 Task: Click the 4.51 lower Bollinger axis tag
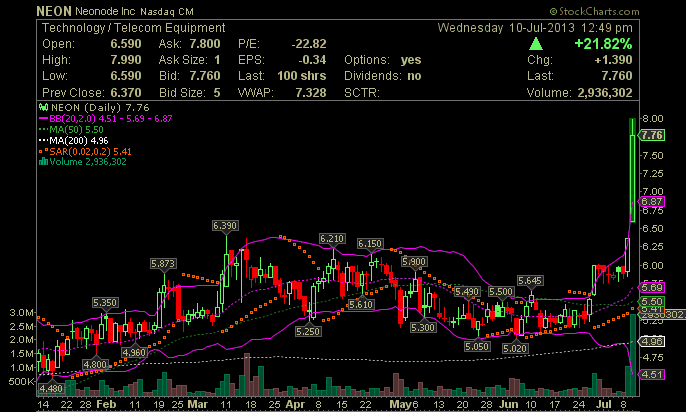(652, 374)
